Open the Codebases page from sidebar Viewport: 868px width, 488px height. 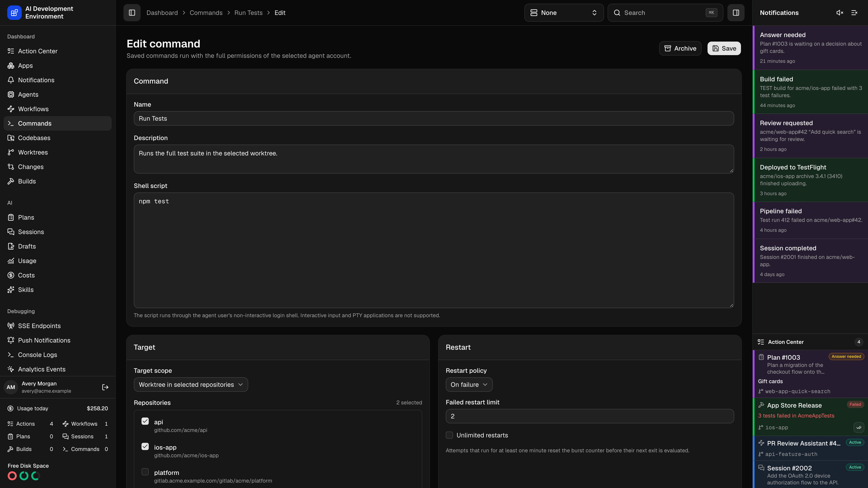point(58,138)
